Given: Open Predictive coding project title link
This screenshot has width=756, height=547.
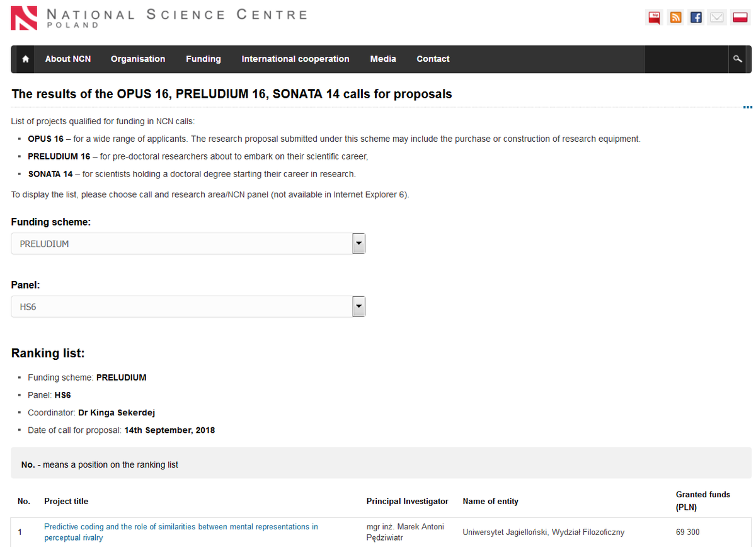Looking at the screenshot, I should (x=181, y=532).
